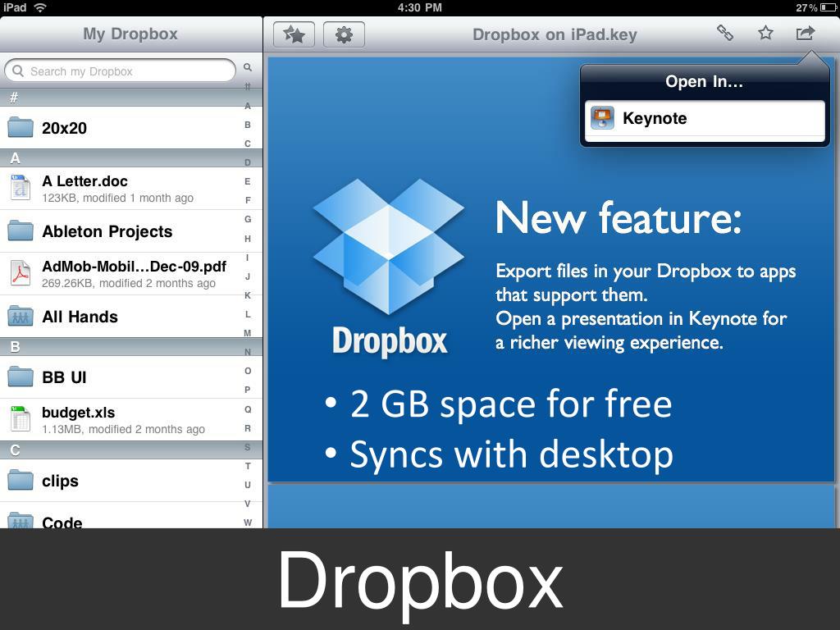Tap "123KB, modified 1 month ago" text
The width and height of the screenshot is (840, 630).
(x=118, y=198)
